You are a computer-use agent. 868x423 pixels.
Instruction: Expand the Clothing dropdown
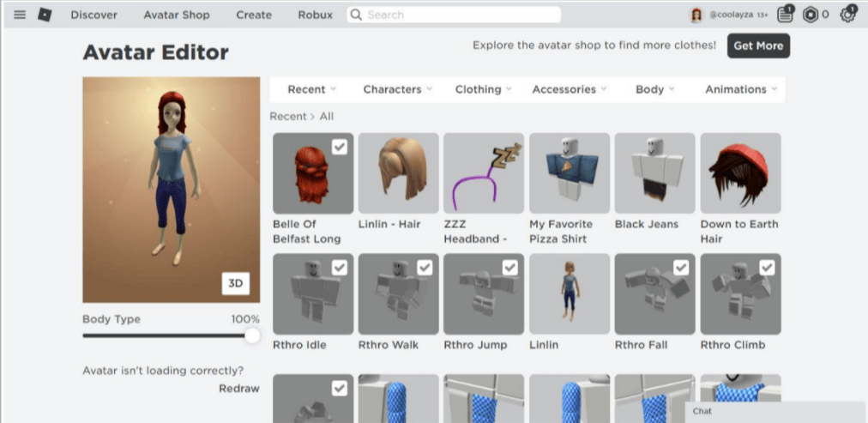pyautogui.click(x=484, y=89)
